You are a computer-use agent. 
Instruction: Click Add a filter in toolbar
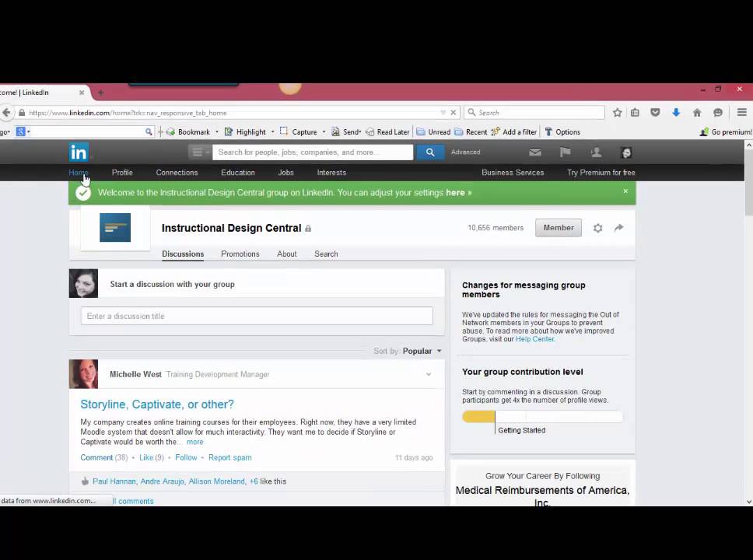coord(513,131)
